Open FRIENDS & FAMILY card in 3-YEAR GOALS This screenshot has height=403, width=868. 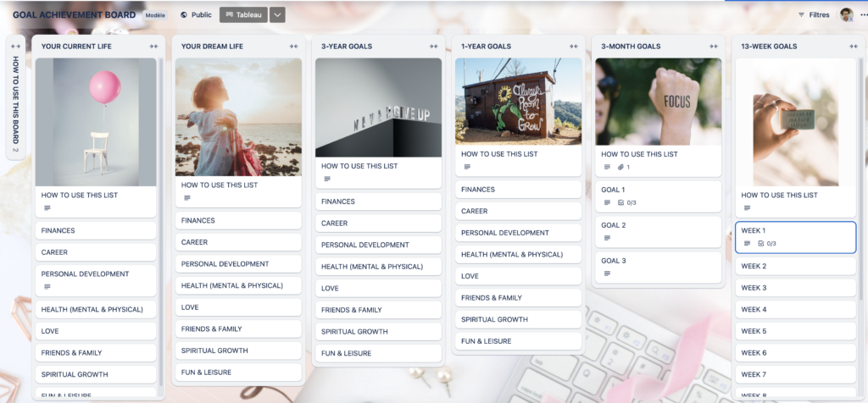click(x=379, y=310)
